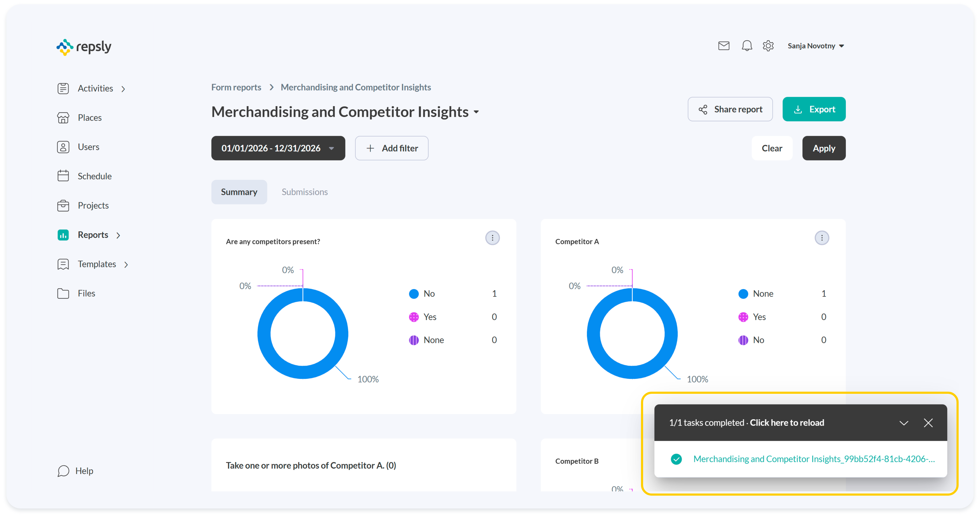Viewport: 980px width, 517px height.
Task: Switch to the Submissions tab
Action: pyautogui.click(x=304, y=192)
